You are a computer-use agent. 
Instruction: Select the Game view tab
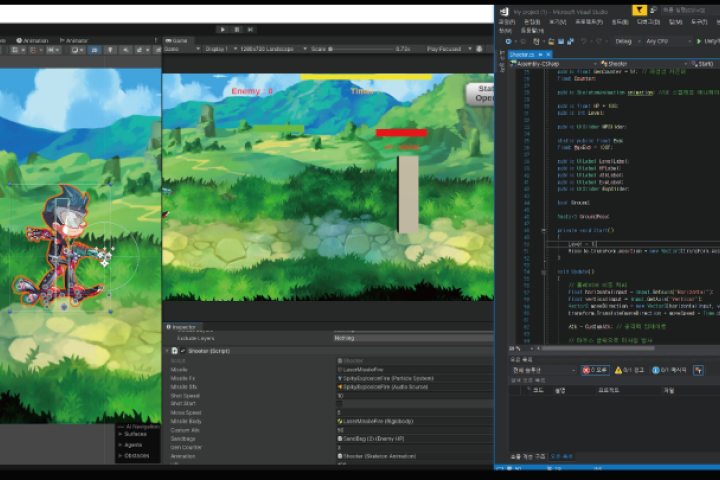point(177,40)
